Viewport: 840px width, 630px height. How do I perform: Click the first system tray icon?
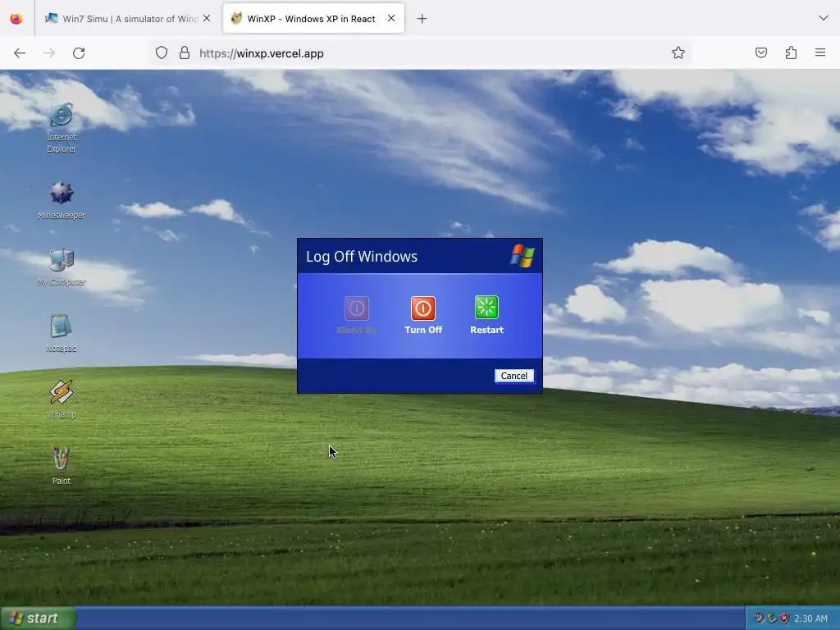[759, 619]
